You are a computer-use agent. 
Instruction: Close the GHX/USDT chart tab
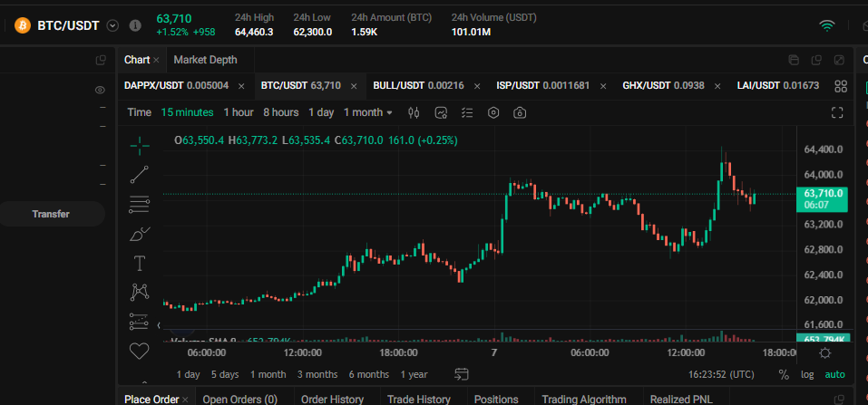click(x=717, y=86)
